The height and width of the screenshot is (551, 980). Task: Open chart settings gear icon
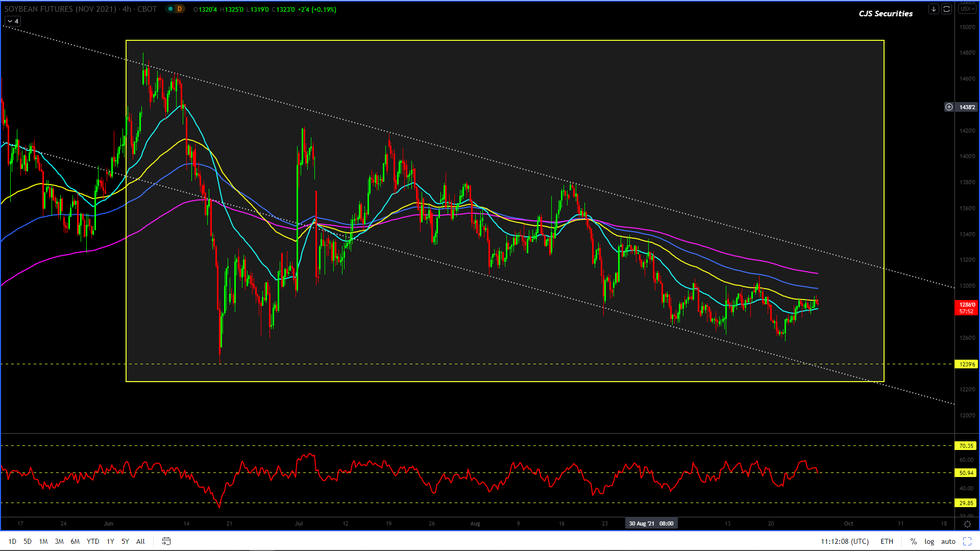tap(967, 524)
